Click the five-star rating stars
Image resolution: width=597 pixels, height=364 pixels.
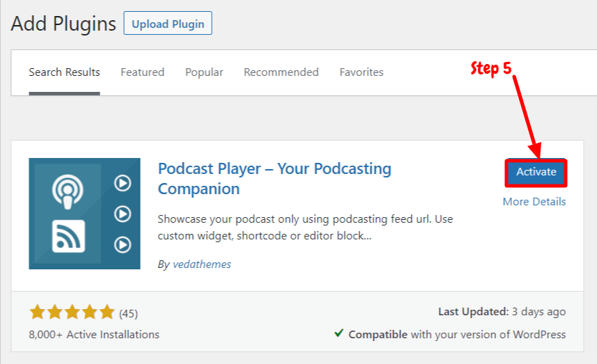(x=72, y=312)
